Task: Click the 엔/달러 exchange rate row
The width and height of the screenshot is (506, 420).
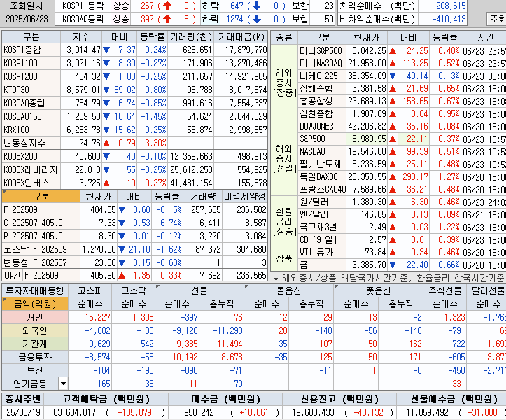Action: pos(402,215)
